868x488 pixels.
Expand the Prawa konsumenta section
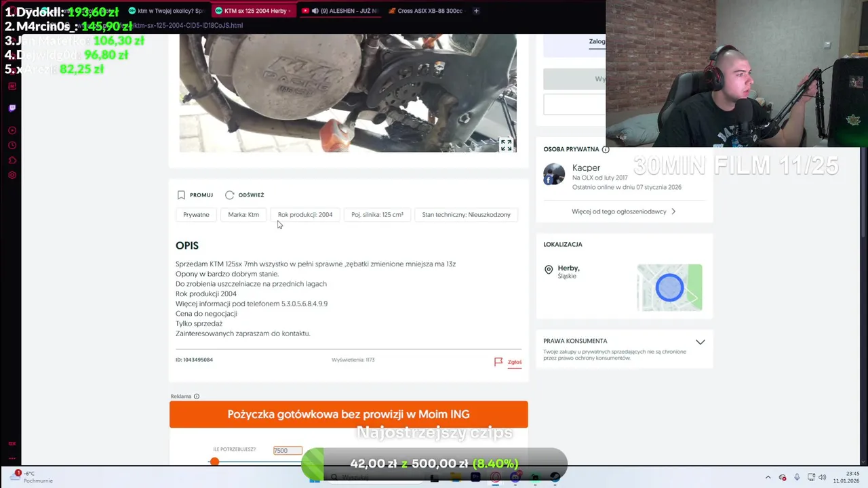pyautogui.click(x=701, y=342)
